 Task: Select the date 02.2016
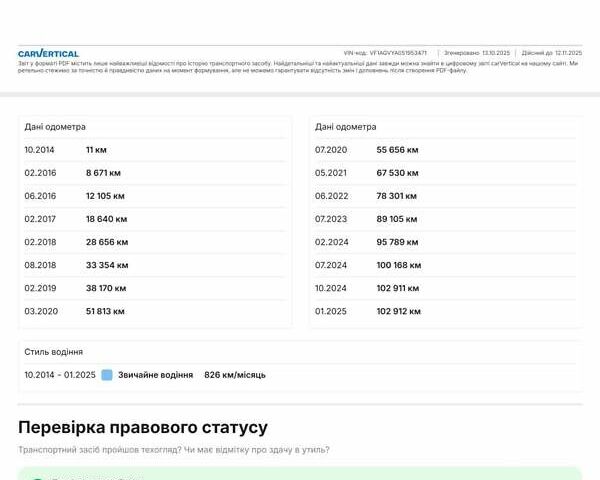(x=40, y=173)
